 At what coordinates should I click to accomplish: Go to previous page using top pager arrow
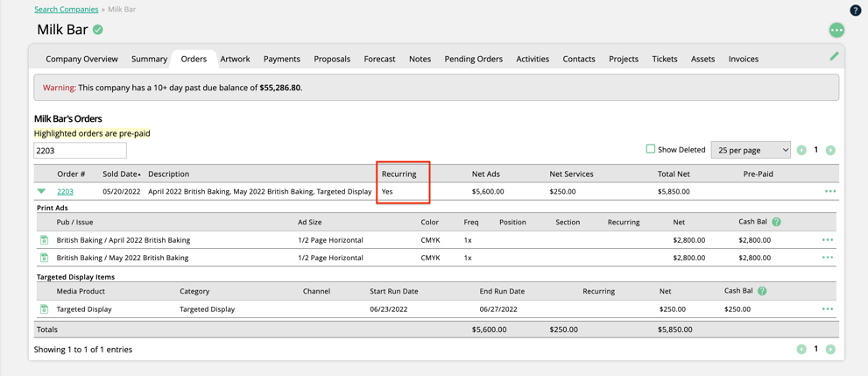point(801,150)
